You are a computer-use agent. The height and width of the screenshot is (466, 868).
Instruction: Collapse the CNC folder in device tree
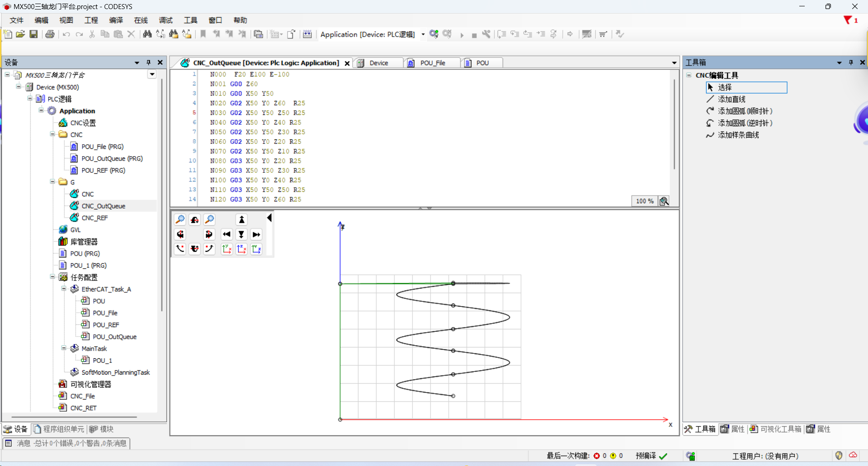[x=52, y=134]
